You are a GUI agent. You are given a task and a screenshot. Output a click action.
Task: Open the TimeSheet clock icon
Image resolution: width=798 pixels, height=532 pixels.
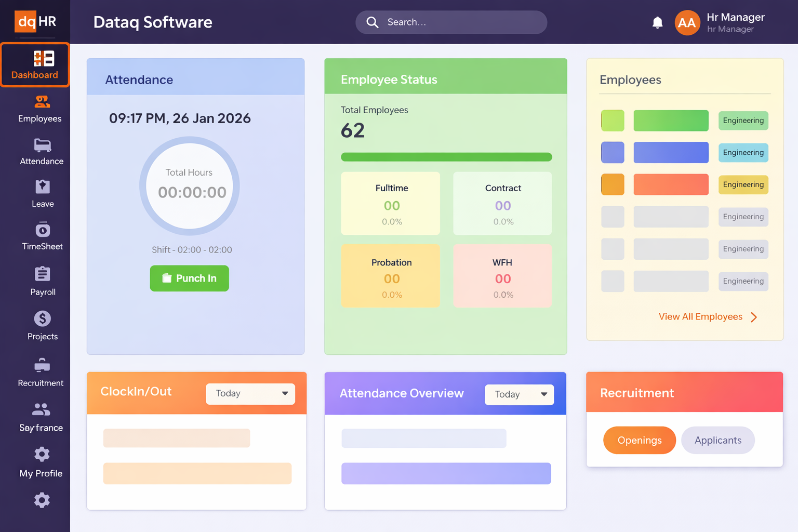point(42,230)
